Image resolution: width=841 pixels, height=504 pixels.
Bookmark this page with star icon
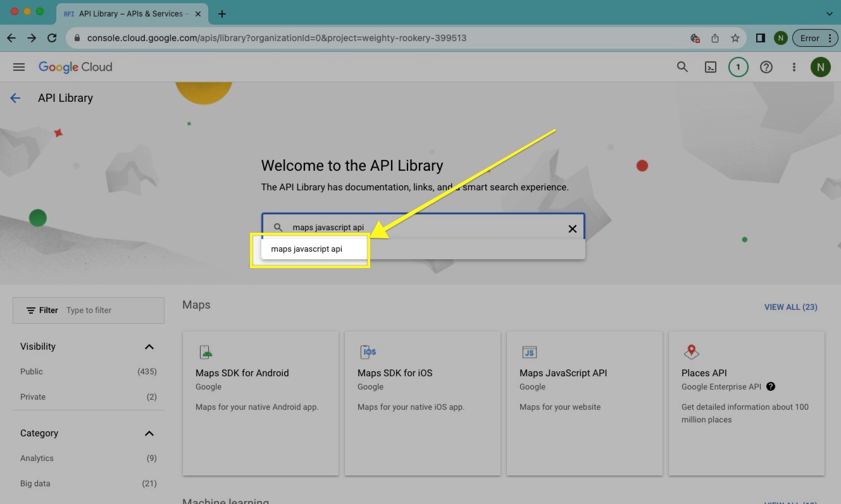pyautogui.click(x=735, y=38)
